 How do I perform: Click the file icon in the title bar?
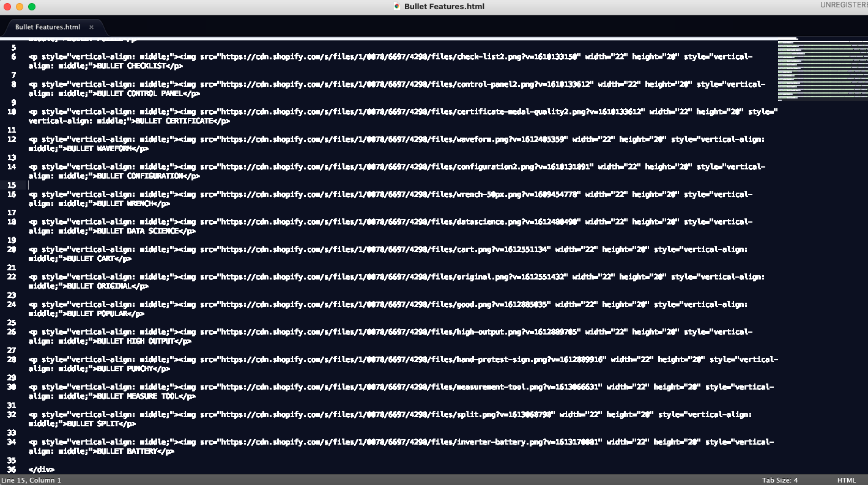pyautogui.click(x=397, y=6)
